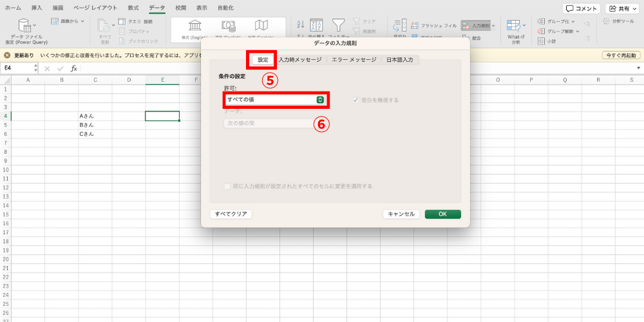Click the 入力規則 data validation icon
This screenshot has height=322, width=644.
pos(466,26)
